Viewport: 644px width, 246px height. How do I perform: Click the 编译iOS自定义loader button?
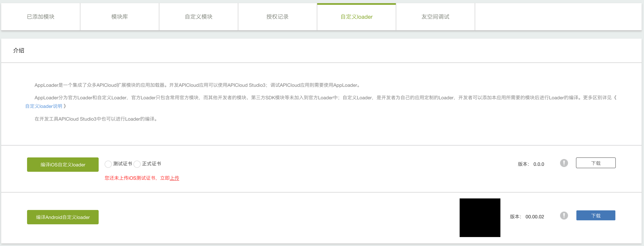(x=63, y=164)
